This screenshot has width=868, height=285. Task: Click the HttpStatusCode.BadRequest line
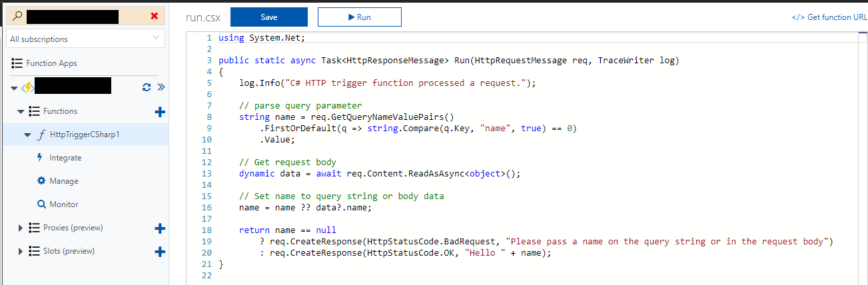point(546,242)
